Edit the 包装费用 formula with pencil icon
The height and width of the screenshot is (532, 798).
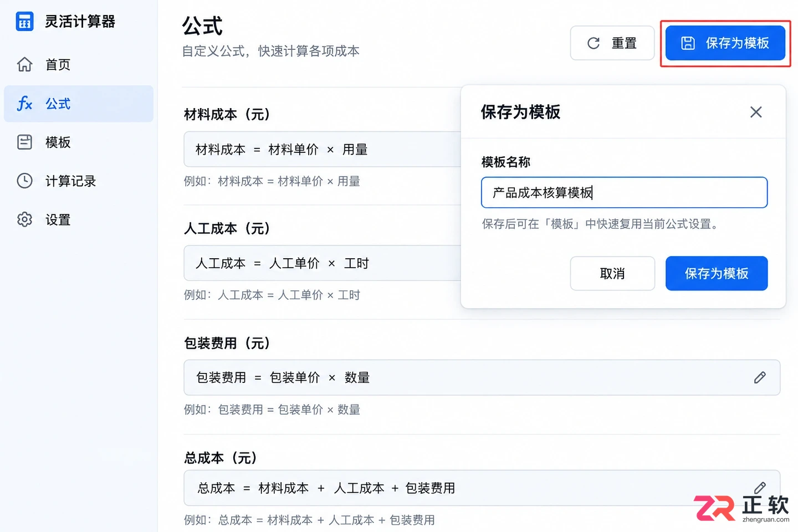click(760, 377)
